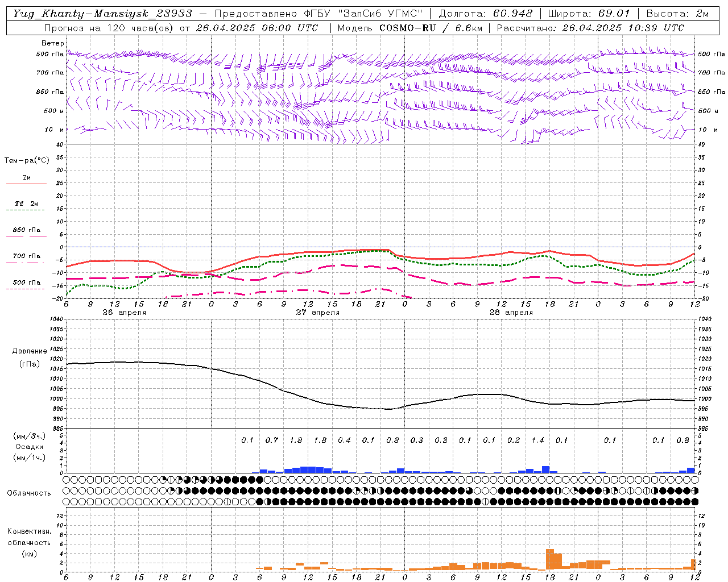This screenshot has height=582, width=728.
Task: Click the station title Yug_Khanty-Mansiysk_23933
Action: (102, 14)
